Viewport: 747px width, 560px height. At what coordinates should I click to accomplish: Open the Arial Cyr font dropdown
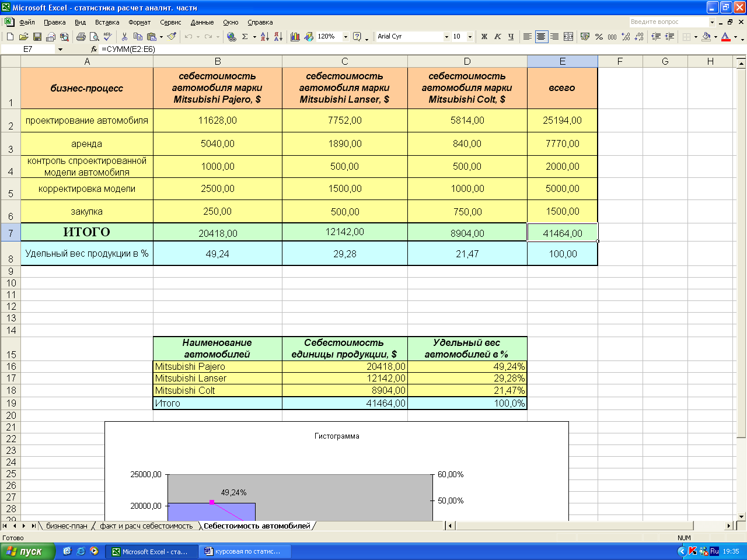click(446, 37)
